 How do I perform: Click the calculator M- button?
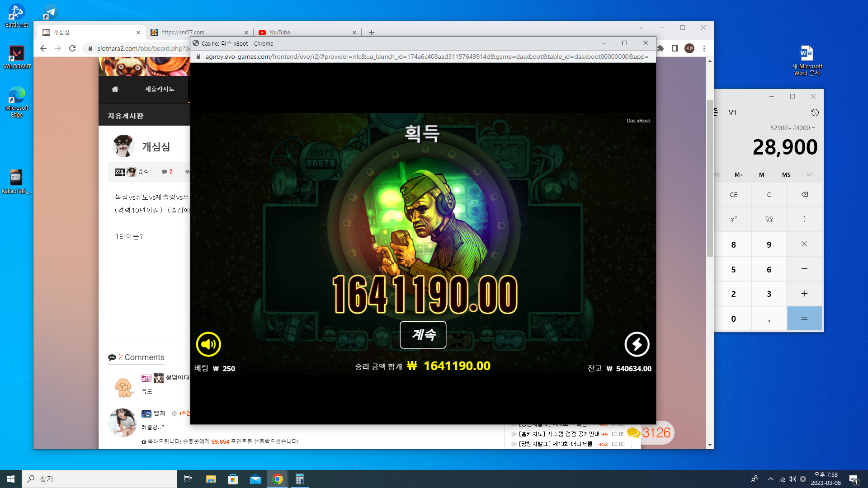pos(763,174)
